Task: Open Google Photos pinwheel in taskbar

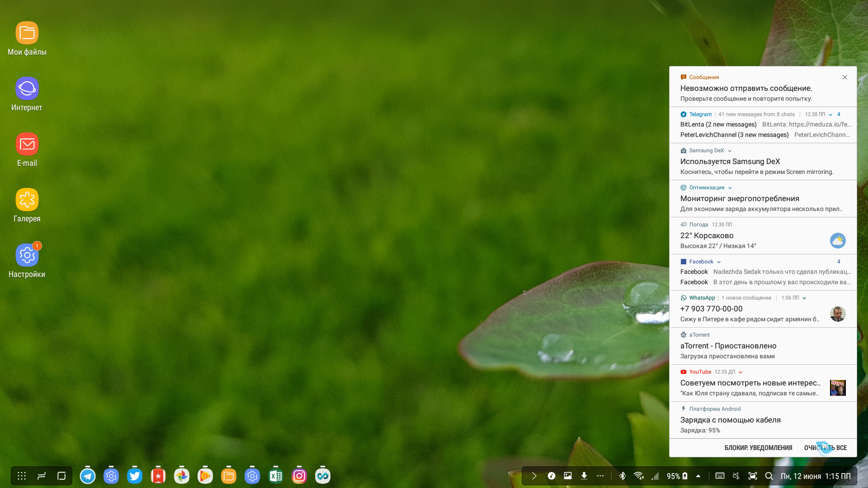Action: 182,476
